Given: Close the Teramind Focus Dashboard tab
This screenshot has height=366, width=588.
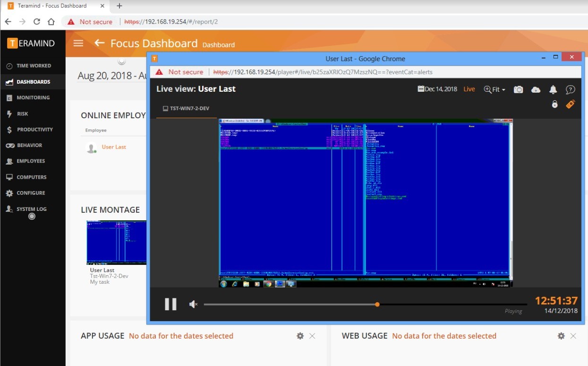Looking at the screenshot, I should [x=102, y=6].
